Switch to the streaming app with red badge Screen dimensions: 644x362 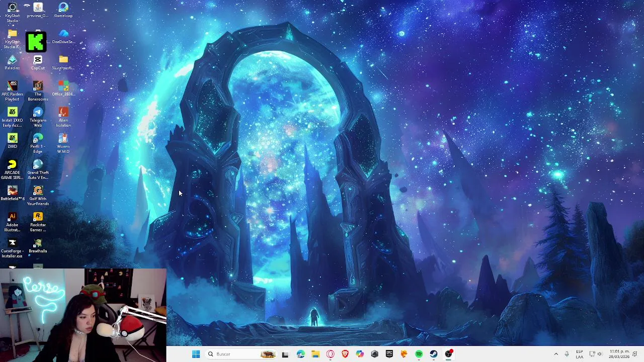coord(448,354)
